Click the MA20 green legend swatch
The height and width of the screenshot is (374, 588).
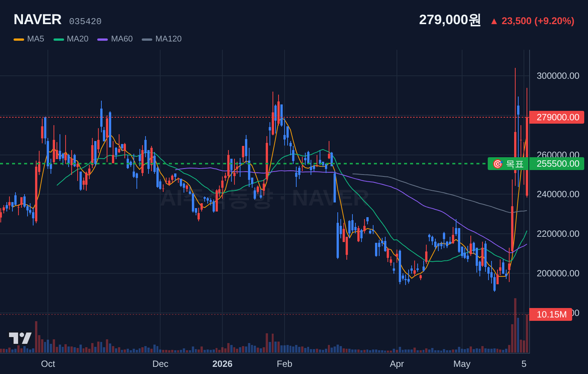pos(59,39)
